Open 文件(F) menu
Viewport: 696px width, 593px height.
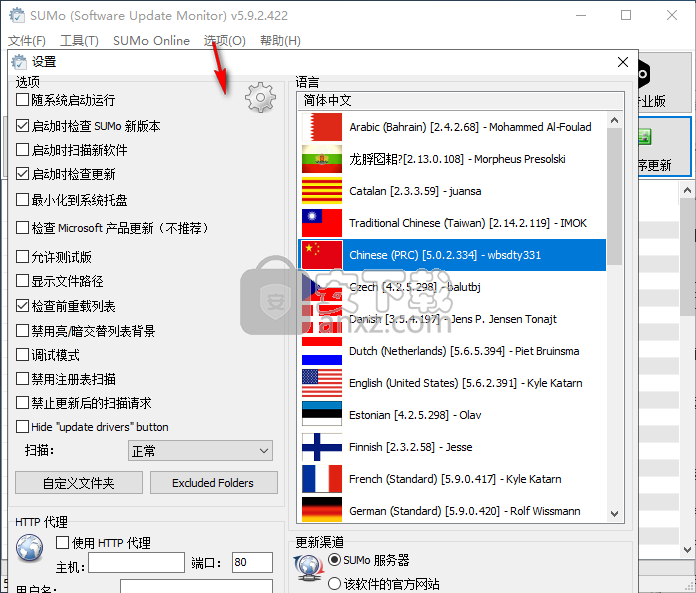(x=27, y=41)
